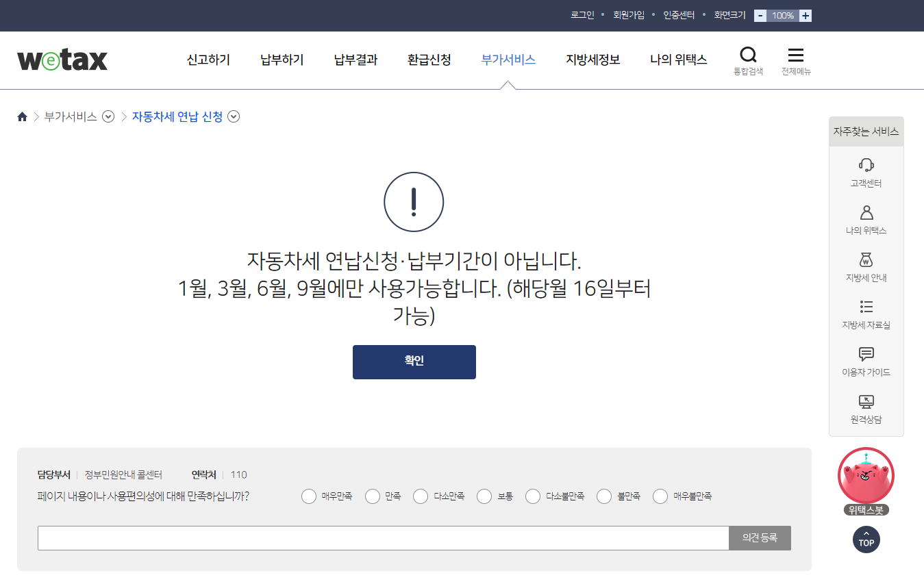Viewport: 924px width, 584px height.
Task: Click the customer center headset icon
Action: tap(866, 164)
